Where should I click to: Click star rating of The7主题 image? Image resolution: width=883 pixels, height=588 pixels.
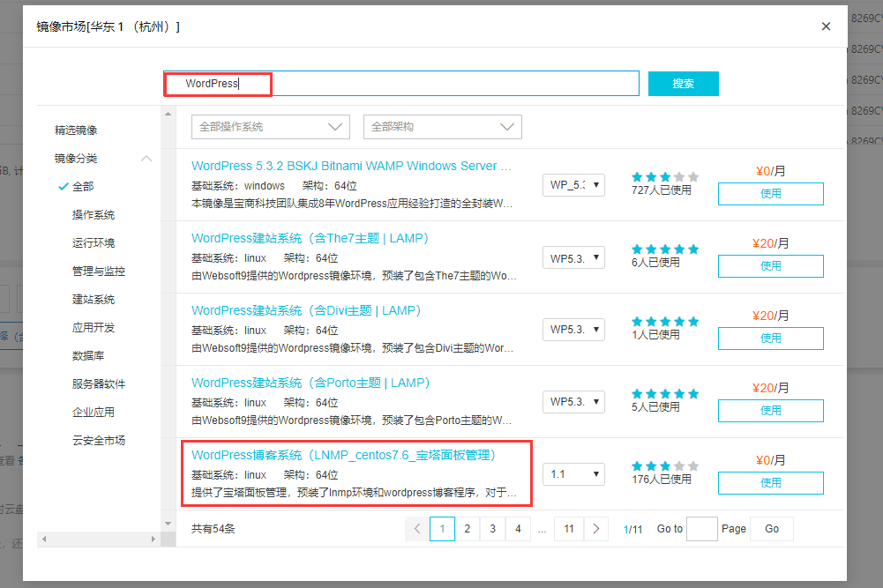point(665,249)
